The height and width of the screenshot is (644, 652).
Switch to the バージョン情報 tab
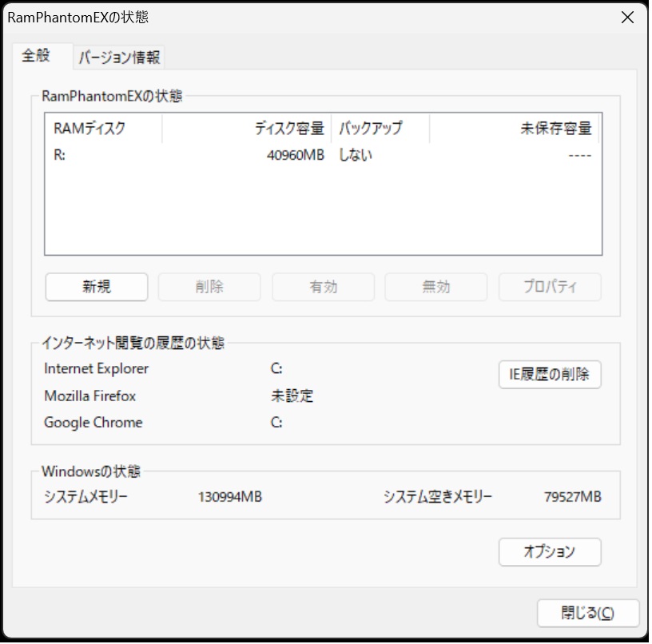coord(119,58)
